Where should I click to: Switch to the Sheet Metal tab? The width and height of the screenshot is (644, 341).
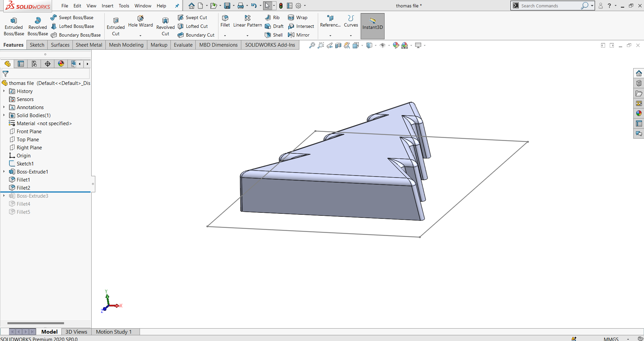(x=89, y=45)
